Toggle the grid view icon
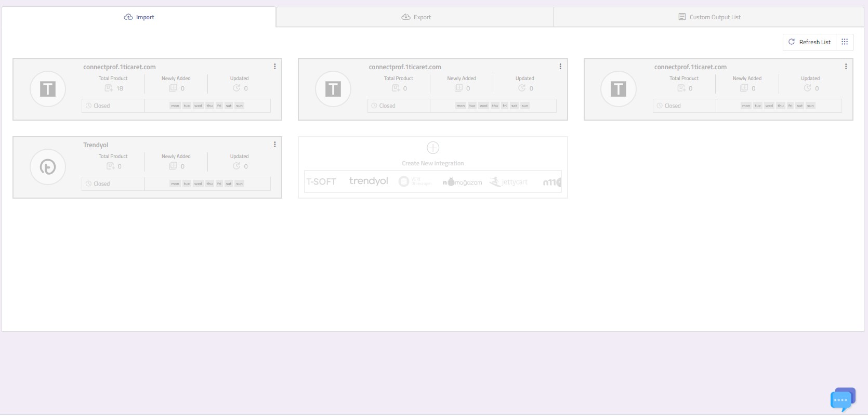This screenshot has height=417, width=868. pyautogui.click(x=845, y=42)
